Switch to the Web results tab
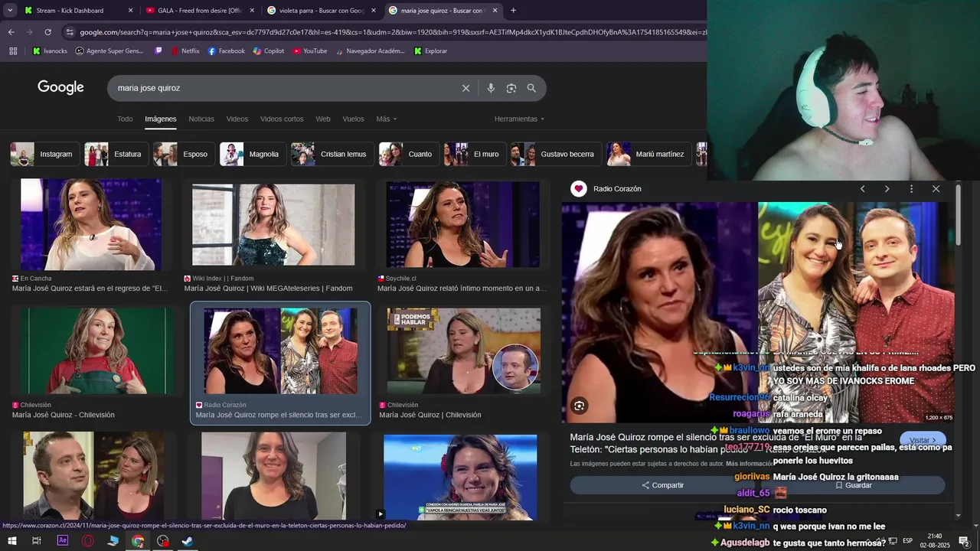The width and height of the screenshot is (980, 551). click(323, 119)
